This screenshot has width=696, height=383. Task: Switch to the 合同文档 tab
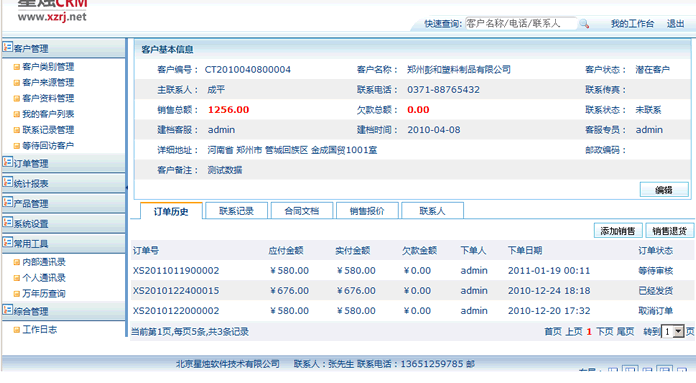tap(302, 211)
